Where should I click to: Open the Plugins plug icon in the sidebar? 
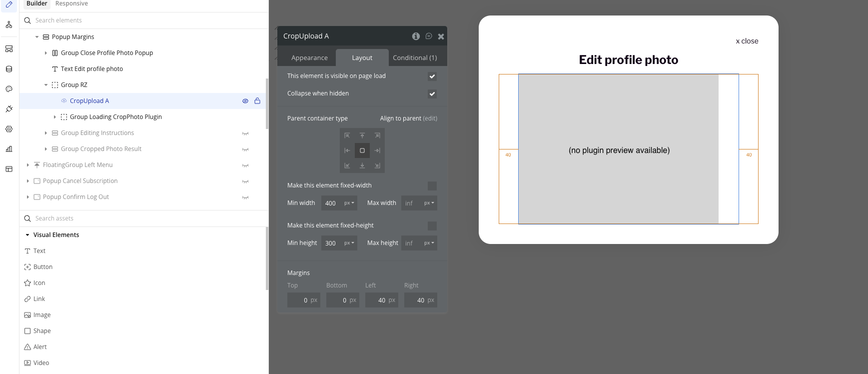9,109
